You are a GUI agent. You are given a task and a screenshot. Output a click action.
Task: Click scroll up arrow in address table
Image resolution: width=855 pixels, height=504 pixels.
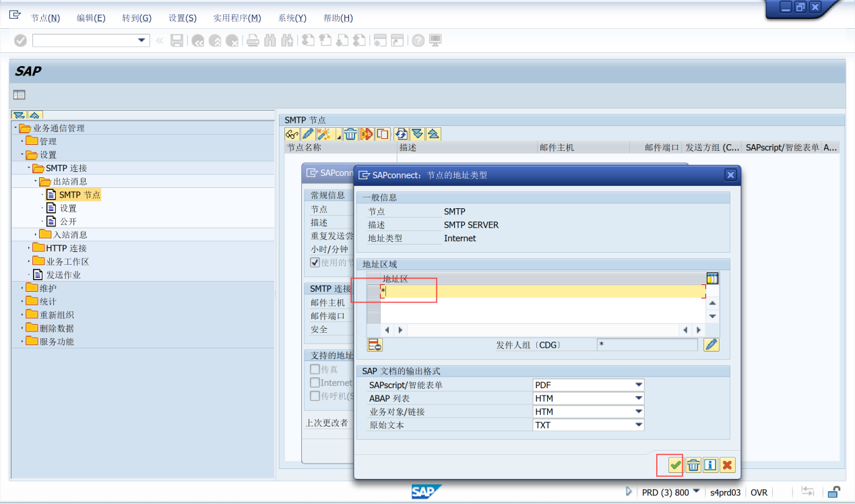point(712,303)
